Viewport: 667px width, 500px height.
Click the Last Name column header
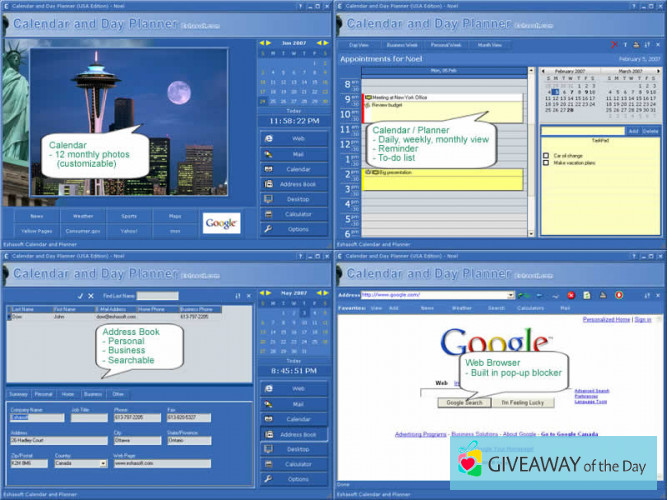click(30, 309)
